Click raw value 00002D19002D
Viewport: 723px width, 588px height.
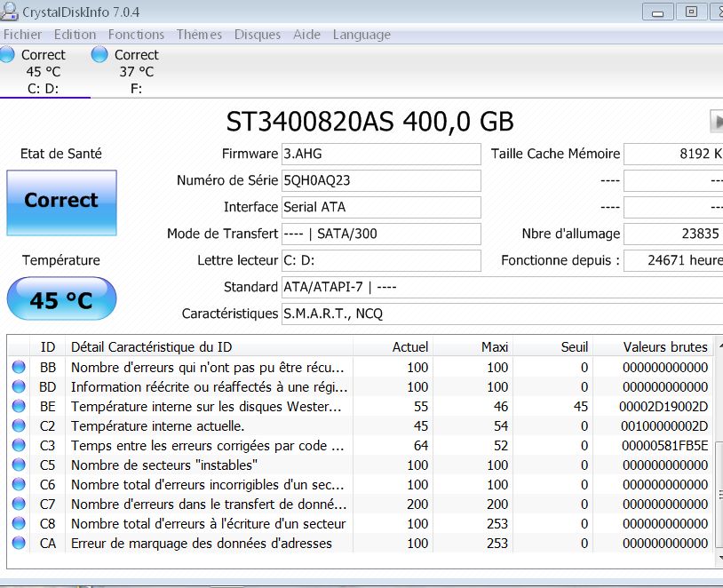[663, 406]
